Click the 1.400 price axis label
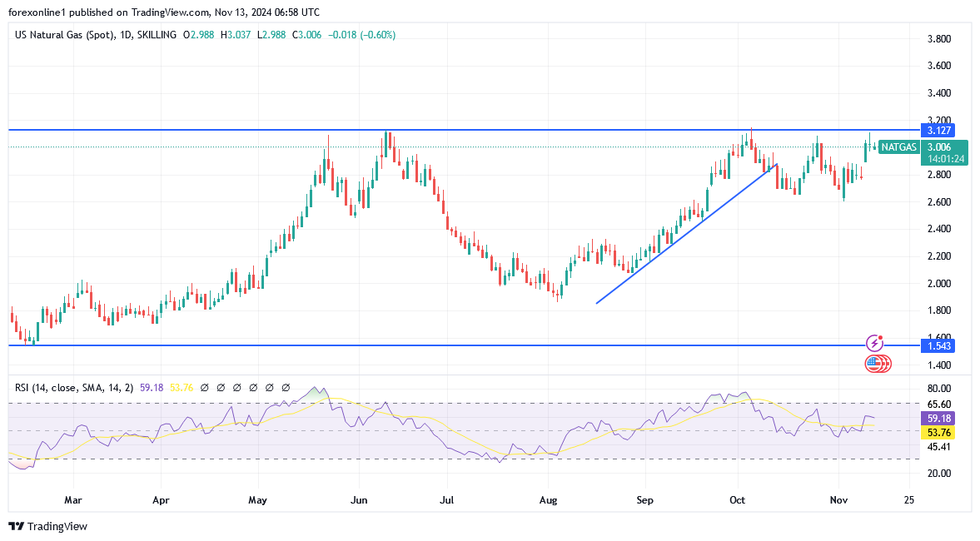The image size is (980, 541). [x=938, y=365]
